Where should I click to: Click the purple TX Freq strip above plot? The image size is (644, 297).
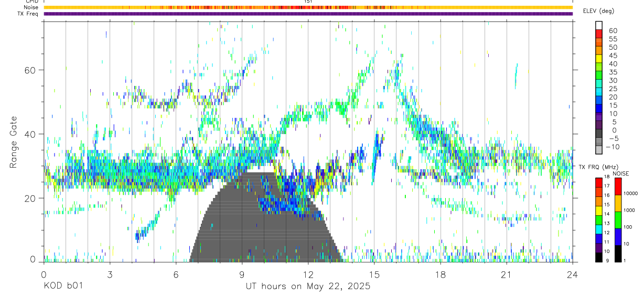pos(308,14)
